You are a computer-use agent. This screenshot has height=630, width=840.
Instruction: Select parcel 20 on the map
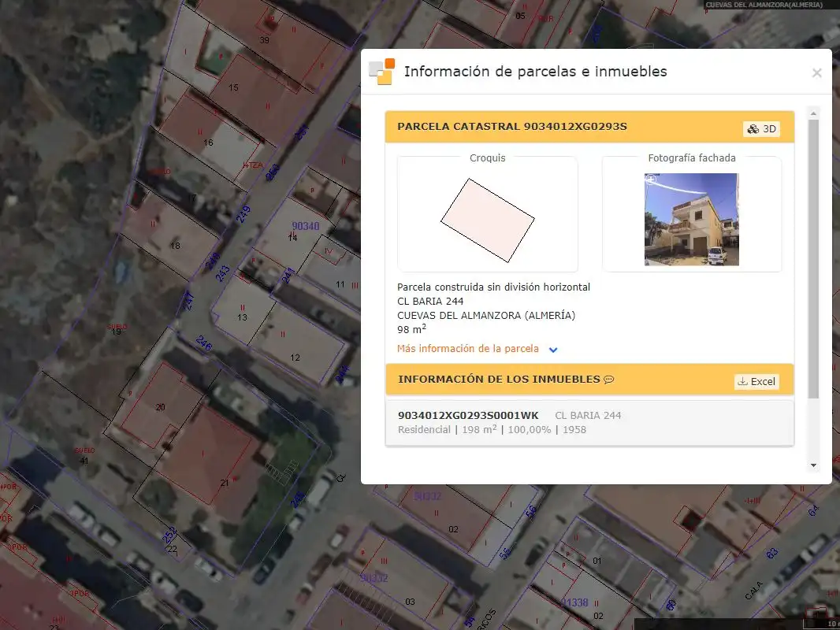tap(160, 407)
